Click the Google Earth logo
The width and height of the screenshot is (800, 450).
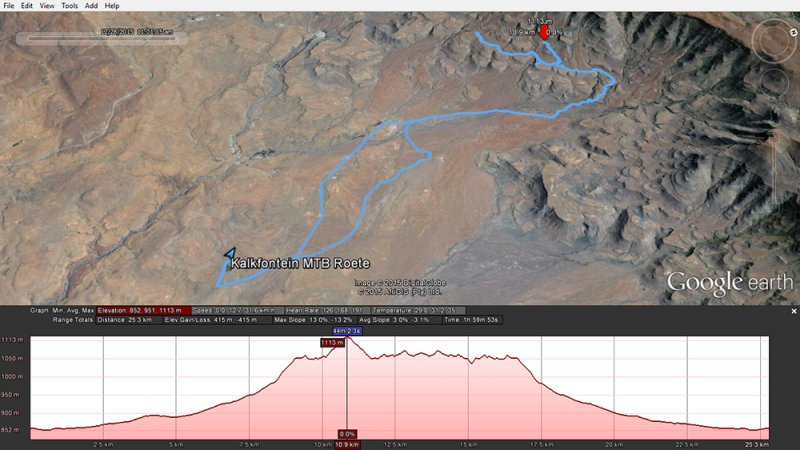click(730, 283)
